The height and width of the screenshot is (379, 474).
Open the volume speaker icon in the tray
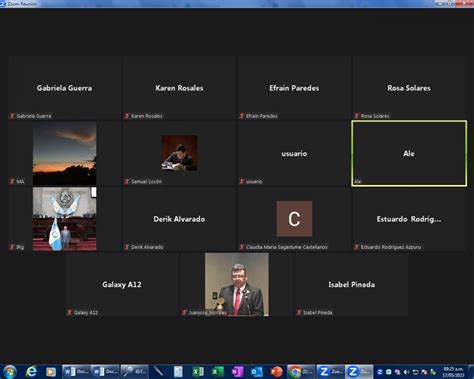[406, 372]
